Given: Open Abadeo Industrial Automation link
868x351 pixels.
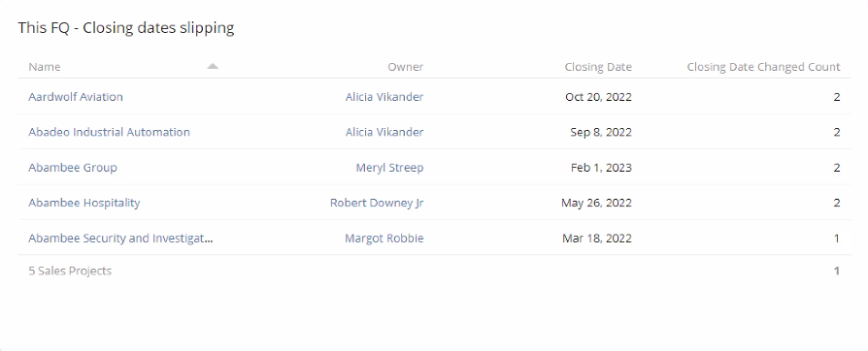Looking at the screenshot, I should point(109,132).
